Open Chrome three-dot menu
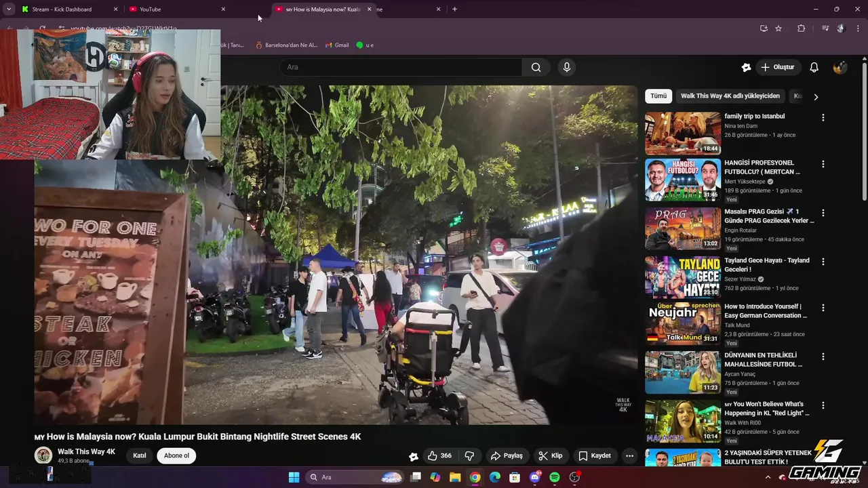The height and width of the screenshot is (488, 868). point(858,28)
